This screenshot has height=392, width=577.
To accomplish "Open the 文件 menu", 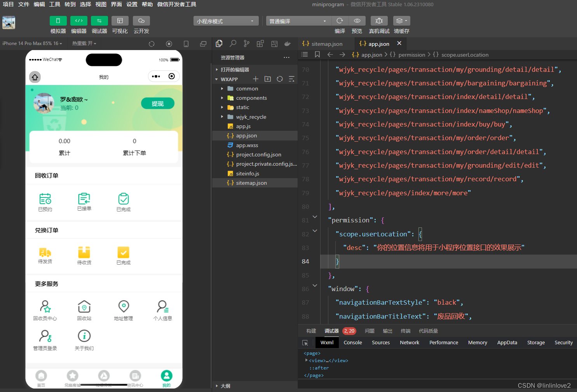I will [24, 4].
